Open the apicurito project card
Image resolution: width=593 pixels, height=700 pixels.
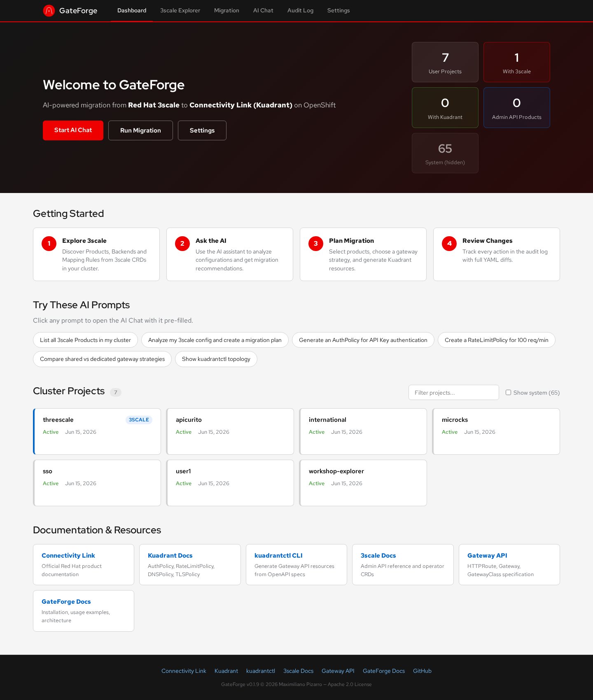[230, 431]
